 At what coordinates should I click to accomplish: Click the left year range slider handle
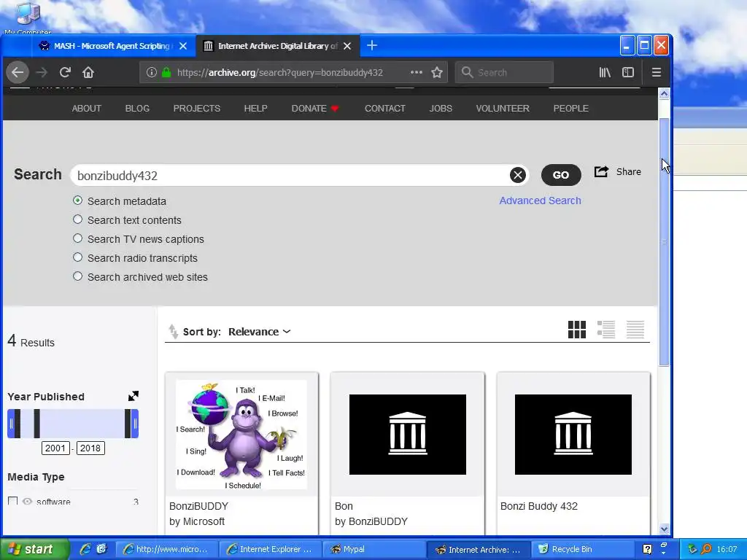(11, 424)
